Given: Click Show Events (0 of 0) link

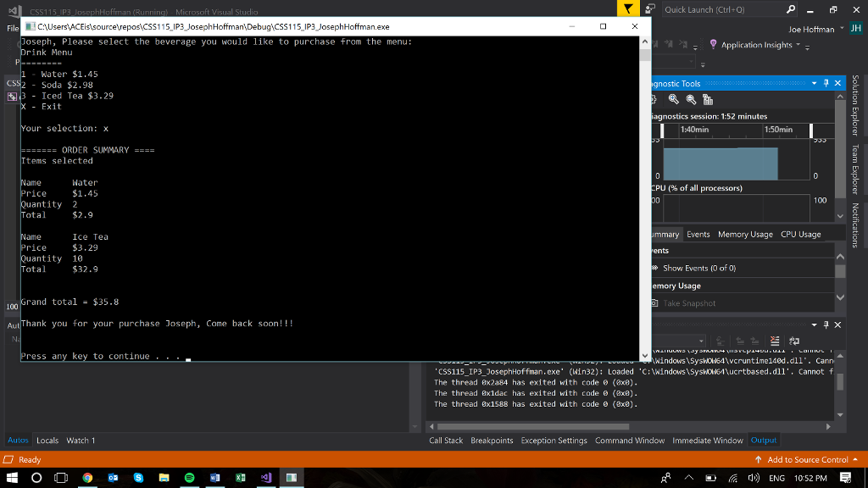Looking at the screenshot, I should pos(699,269).
